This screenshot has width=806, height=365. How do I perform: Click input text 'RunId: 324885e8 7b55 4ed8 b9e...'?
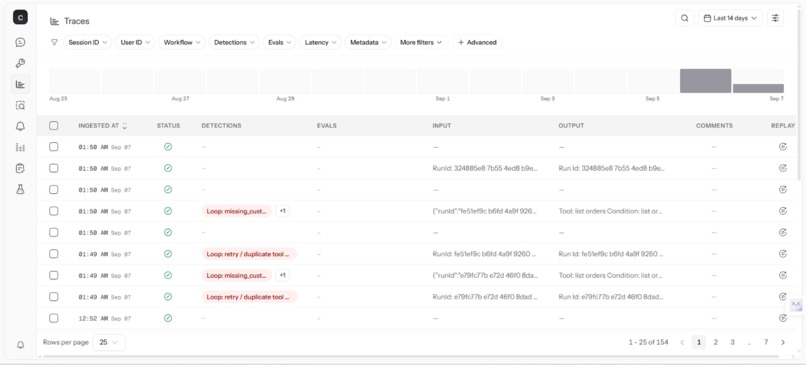485,168
